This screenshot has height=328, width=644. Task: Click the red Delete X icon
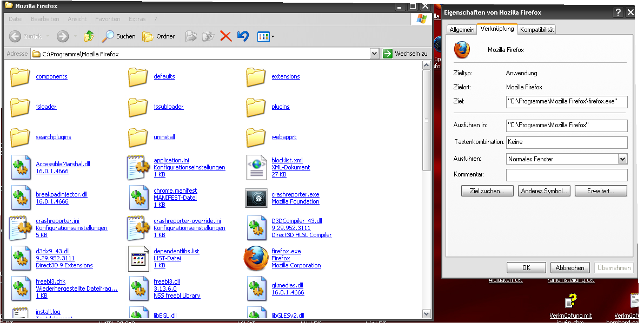[x=226, y=36]
